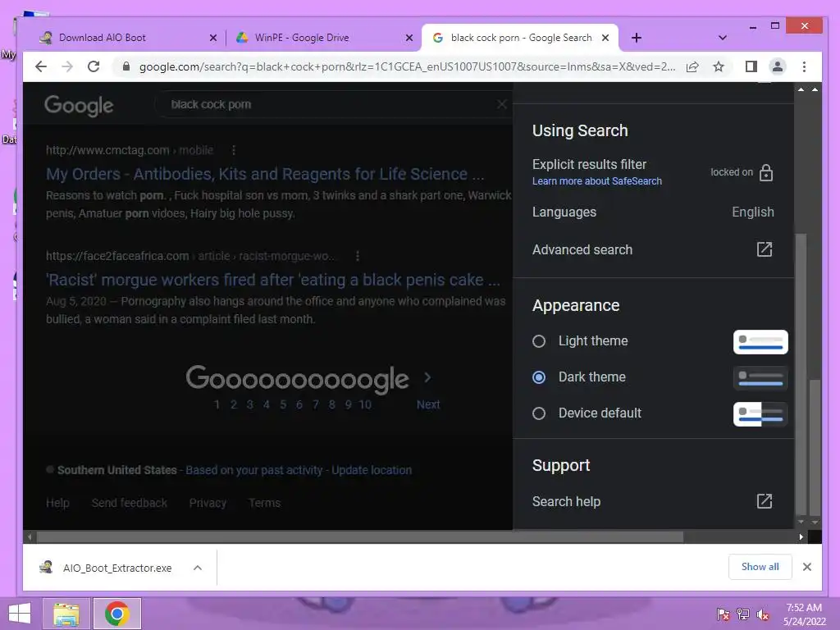Go to results page 2

coord(234,404)
